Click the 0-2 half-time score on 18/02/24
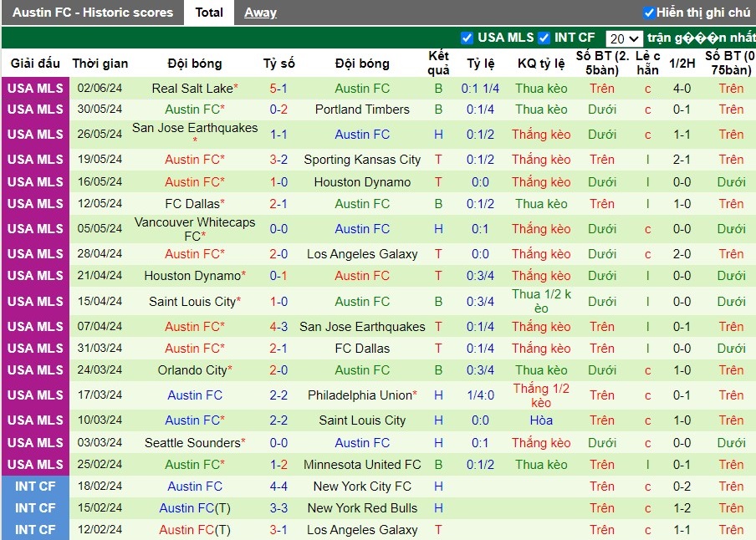The width and height of the screenshot is (756, 540). 682,487
